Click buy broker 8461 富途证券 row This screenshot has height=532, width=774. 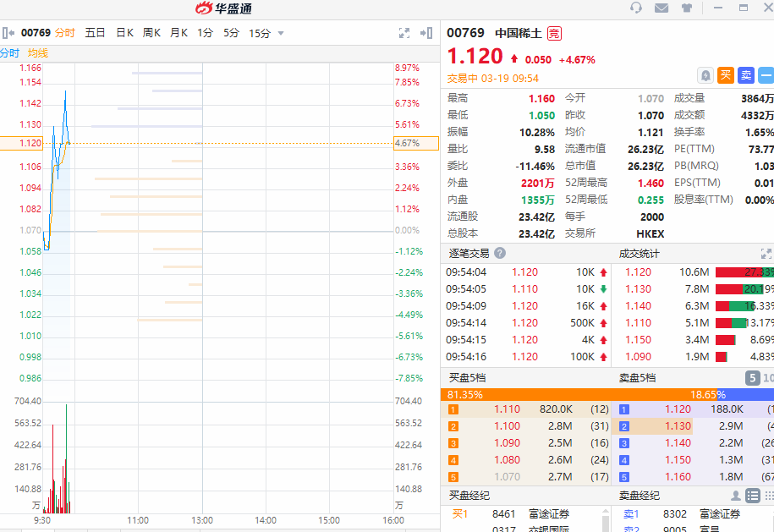(x=521, y=514)
